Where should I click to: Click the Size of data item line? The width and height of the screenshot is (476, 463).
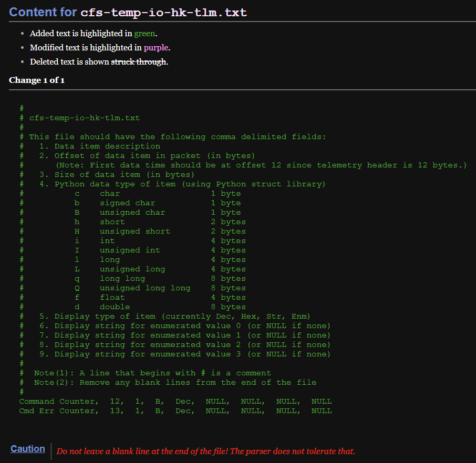coord(117,175)
